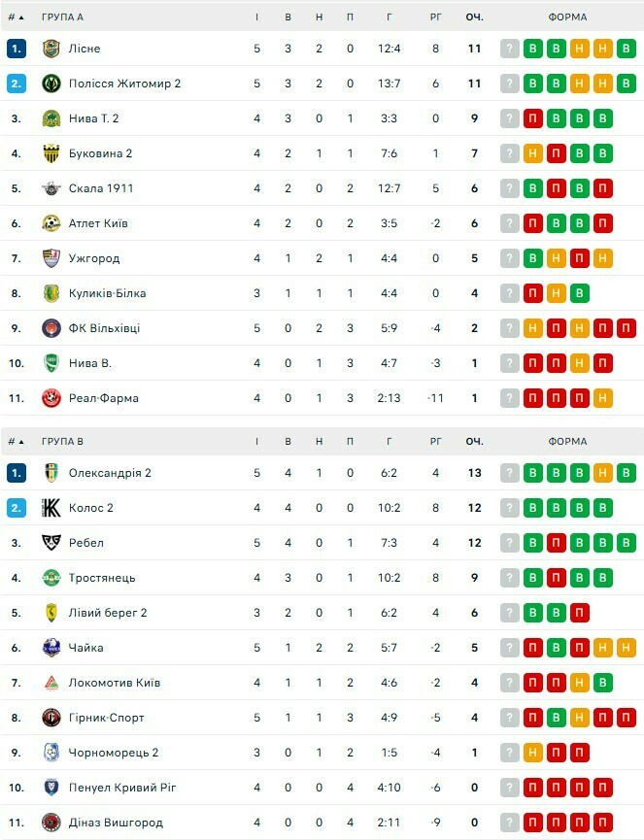
Task: Click the Колос 2 club logo
Action: click(51, 508)
